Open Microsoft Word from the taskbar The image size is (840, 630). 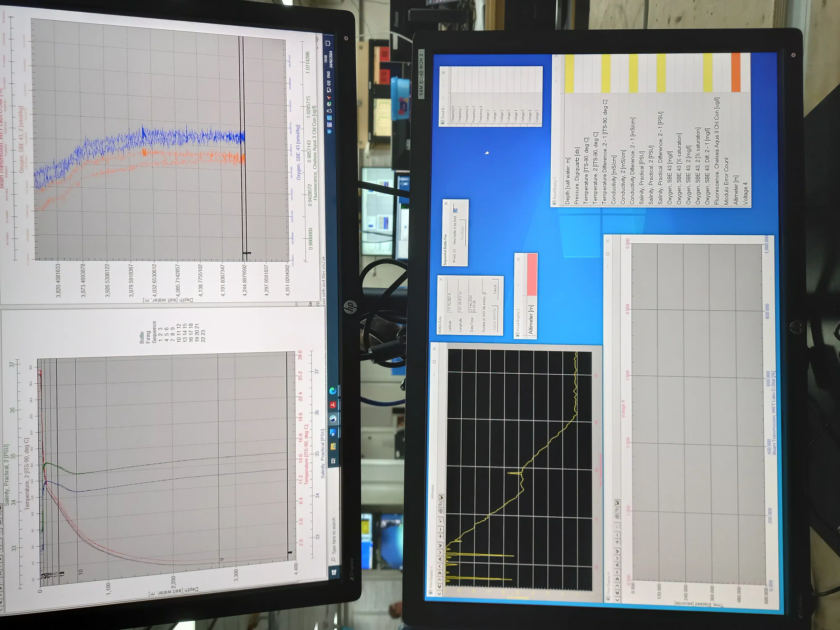point(333,432)
